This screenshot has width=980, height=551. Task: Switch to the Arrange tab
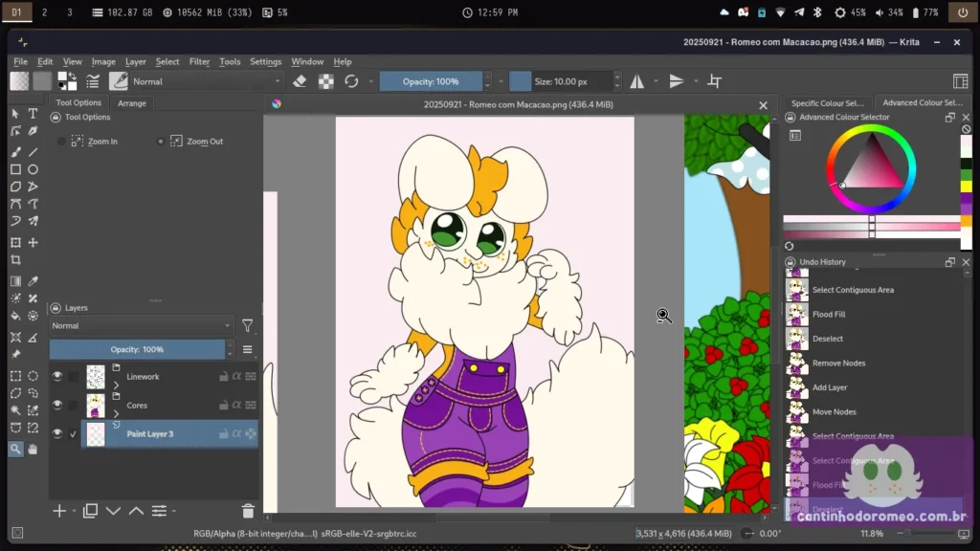[x=132, y=103]
